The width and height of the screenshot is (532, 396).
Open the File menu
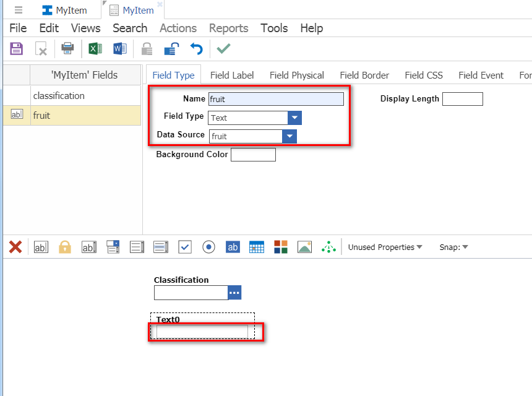tap(18, 28)
